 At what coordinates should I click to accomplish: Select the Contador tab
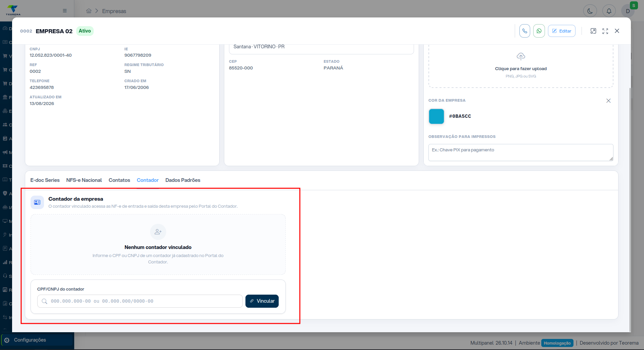point(148,180)
